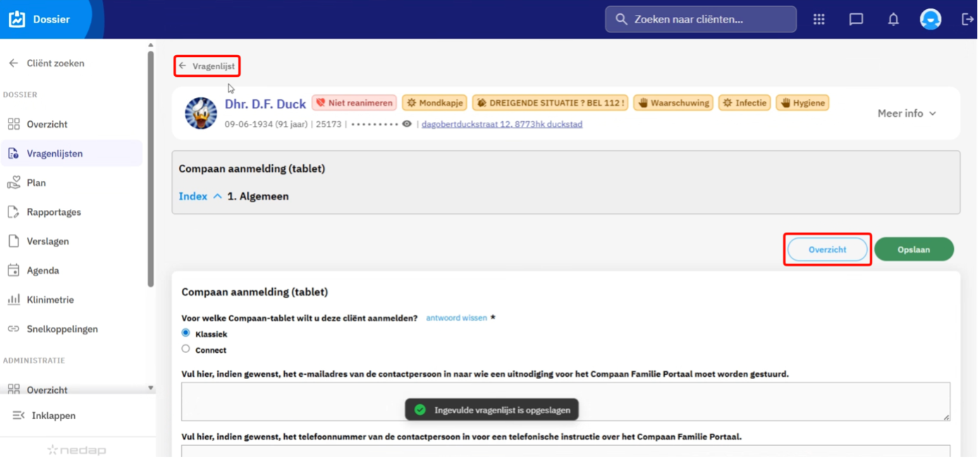Click the Vragenlijsten sidebar icon
This screenshot has height=460, width=980.
pyautogui.click(x=13, y=154)
